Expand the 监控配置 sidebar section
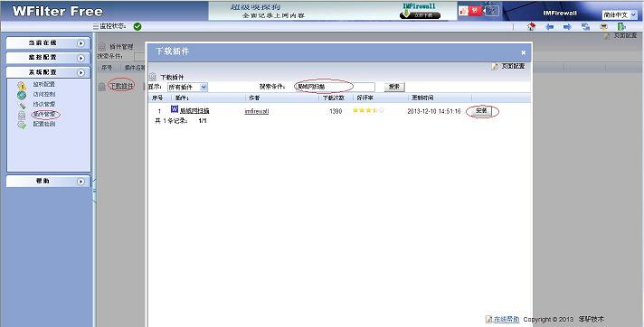 click(x=48, y=58)
